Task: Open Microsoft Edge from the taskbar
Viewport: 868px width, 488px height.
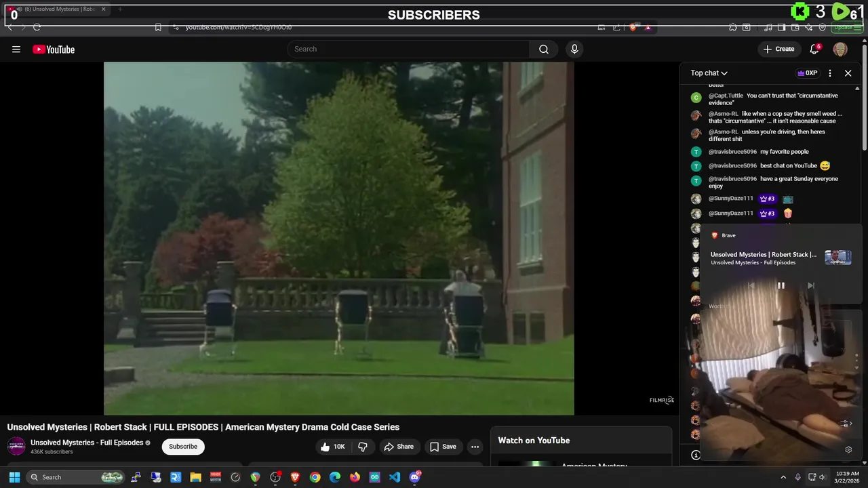Action: tap(335, 477)
